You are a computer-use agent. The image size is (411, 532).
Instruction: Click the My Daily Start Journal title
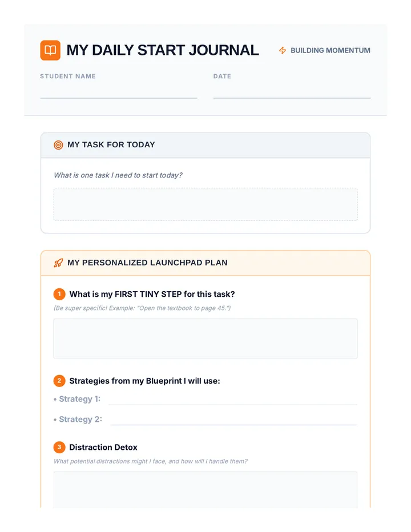(x=163, y=50)
